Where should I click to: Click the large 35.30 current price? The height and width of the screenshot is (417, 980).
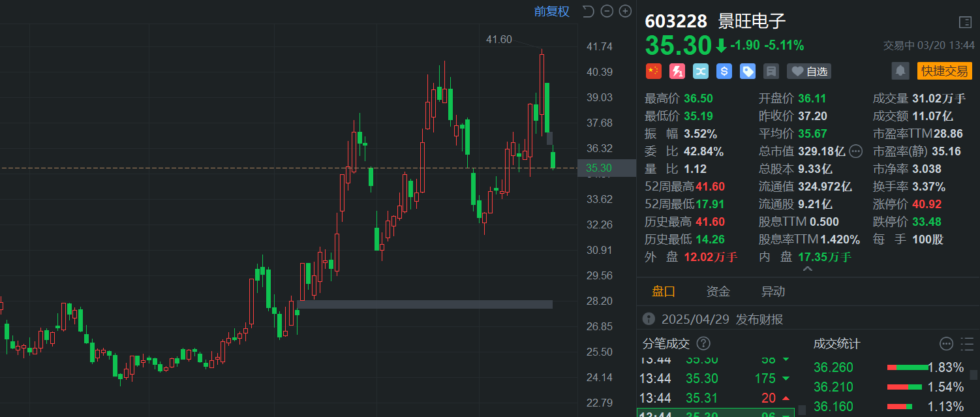[x=678, y=46]
